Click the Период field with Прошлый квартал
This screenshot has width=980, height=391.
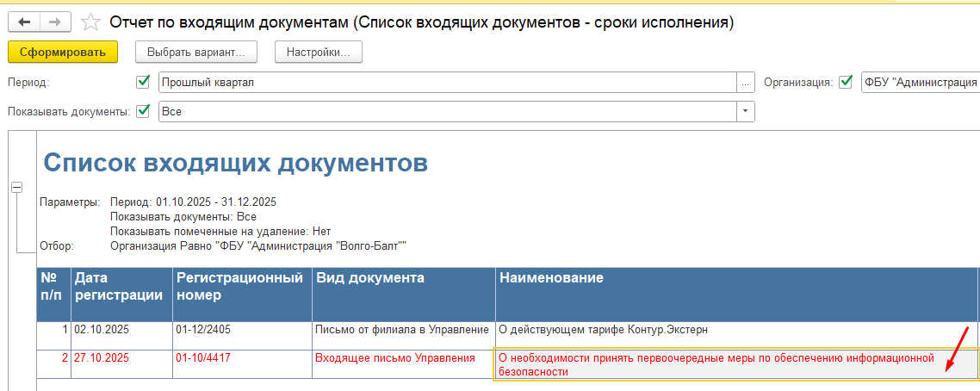click(x=446, y=83)
